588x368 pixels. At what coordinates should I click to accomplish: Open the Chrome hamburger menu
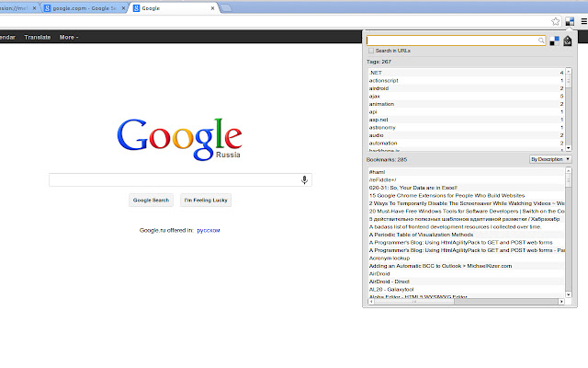(584, 21)
